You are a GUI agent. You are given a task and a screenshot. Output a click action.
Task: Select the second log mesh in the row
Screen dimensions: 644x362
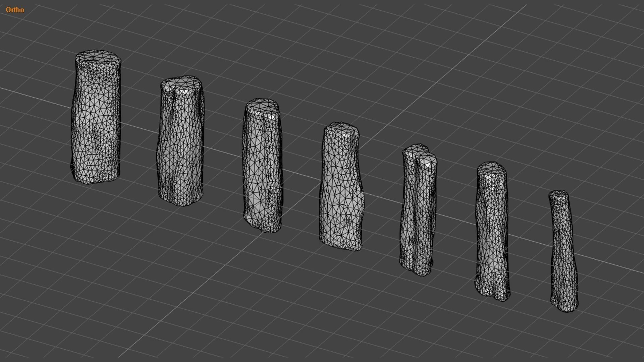click(x=180, y=141)
